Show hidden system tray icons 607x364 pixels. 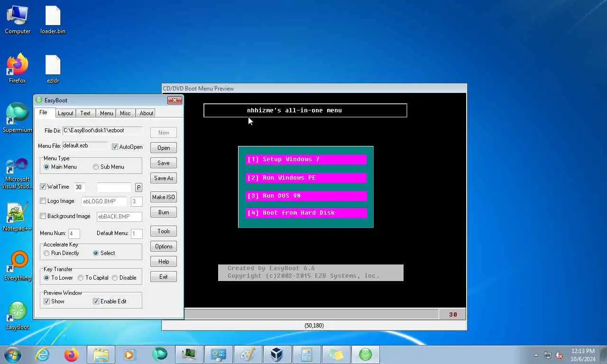[x=536, y=355]
